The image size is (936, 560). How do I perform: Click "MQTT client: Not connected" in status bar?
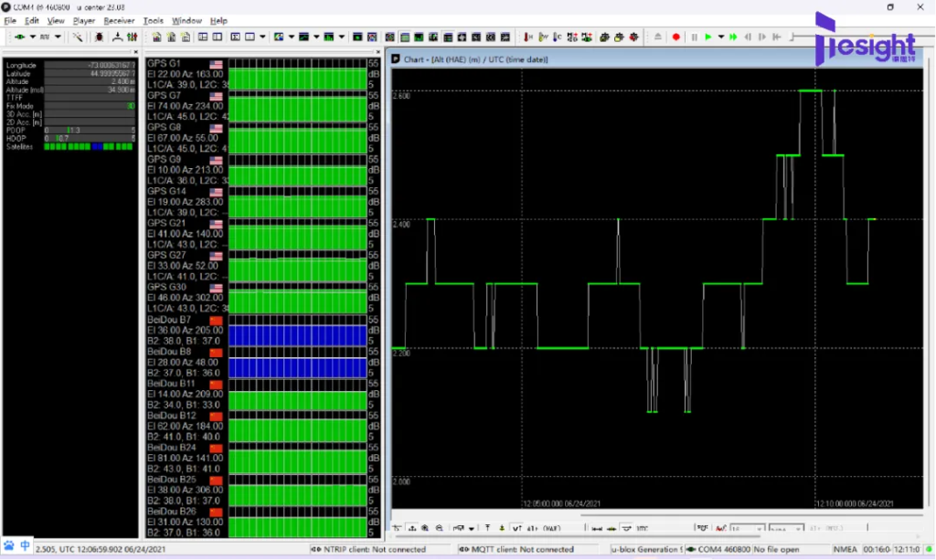coord(522,549)
